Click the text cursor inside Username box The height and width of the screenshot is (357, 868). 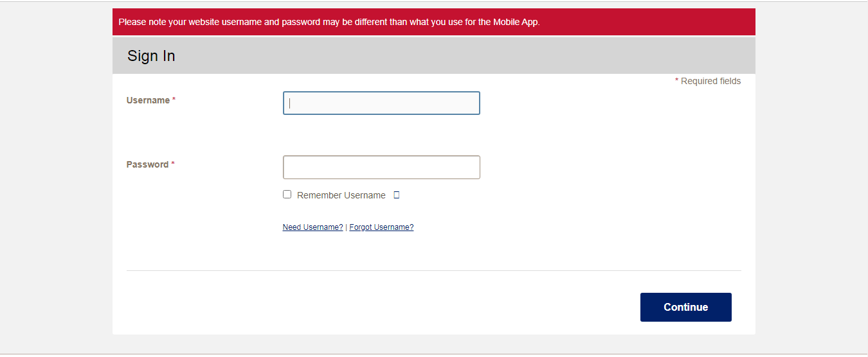point(290,103)
